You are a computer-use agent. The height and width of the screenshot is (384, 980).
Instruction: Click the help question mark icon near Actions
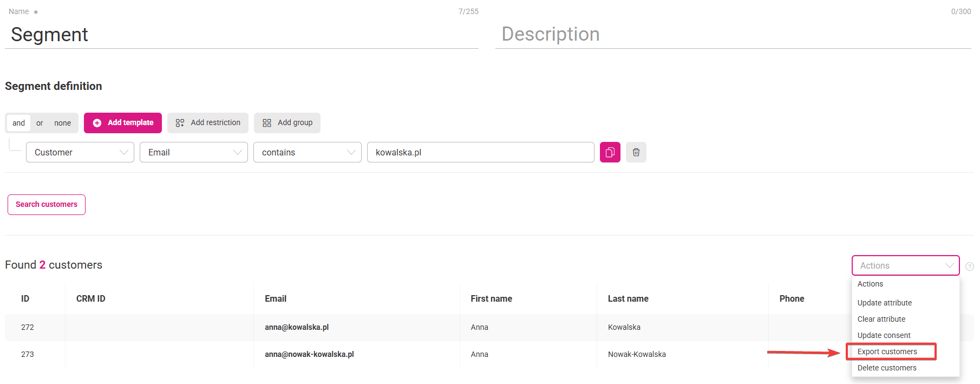click(969, 266)
